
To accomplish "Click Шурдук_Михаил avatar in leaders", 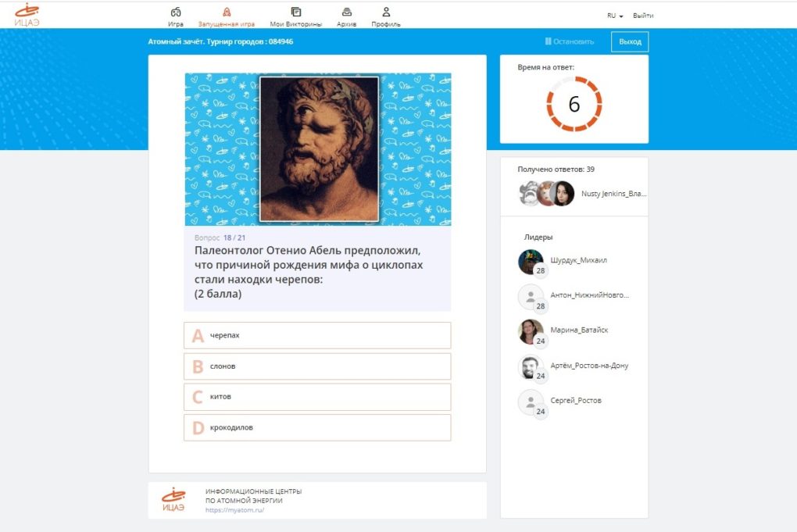I will pos(530,262).
